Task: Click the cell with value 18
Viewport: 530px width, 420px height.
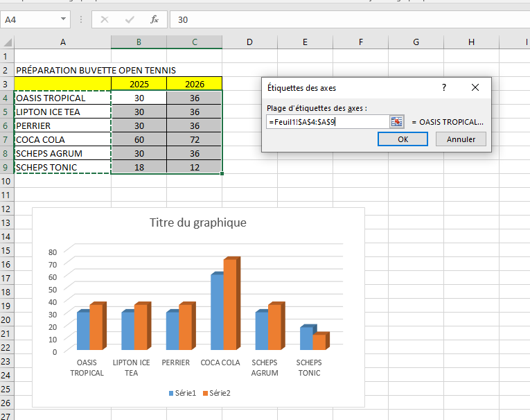Action: (x=139, y=167)
